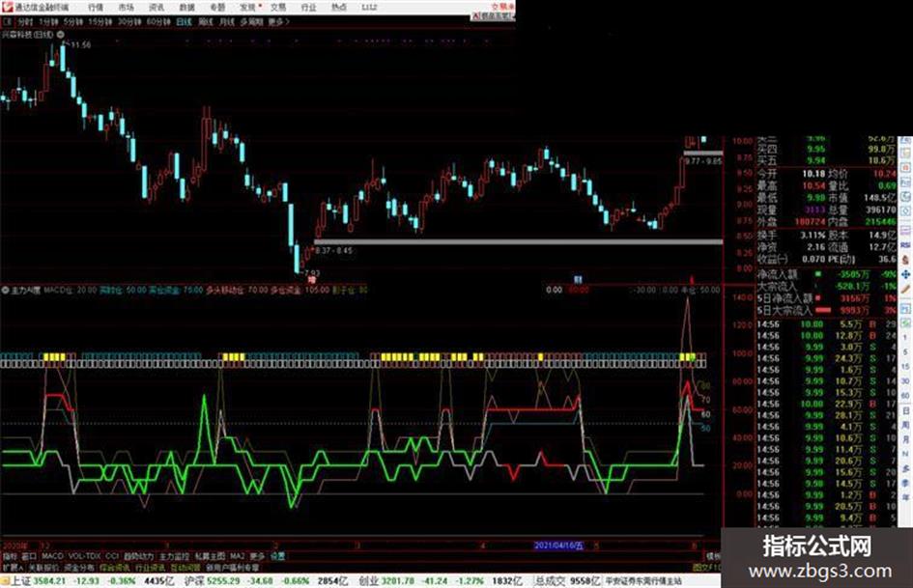Click the 设置 settings button
913x588 pixels.
(277, 556)
